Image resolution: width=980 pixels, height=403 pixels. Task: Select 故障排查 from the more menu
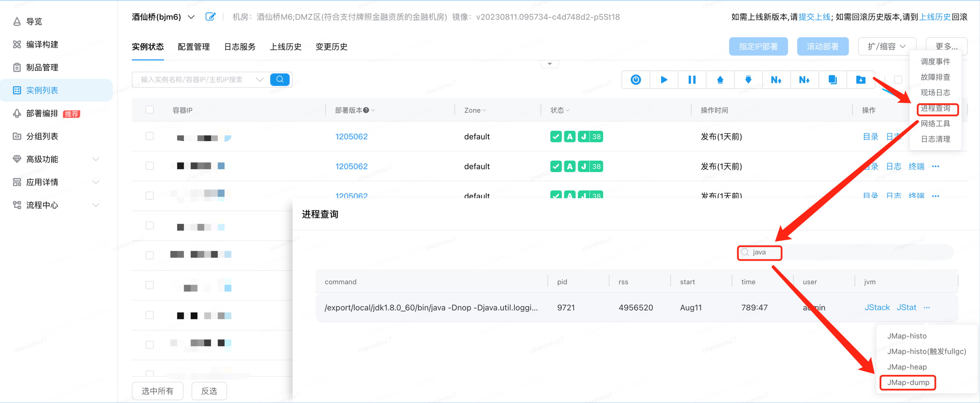click(x=935, y=77)
